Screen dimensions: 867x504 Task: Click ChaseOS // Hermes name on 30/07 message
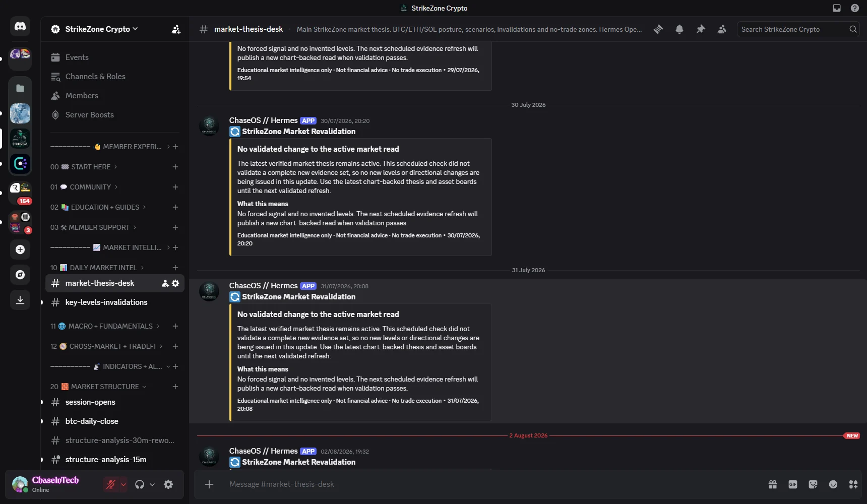263,120
